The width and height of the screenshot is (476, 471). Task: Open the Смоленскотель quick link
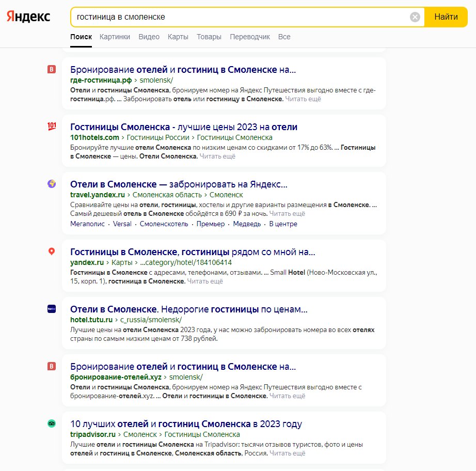pyautogui.click(x=164, y=224)
